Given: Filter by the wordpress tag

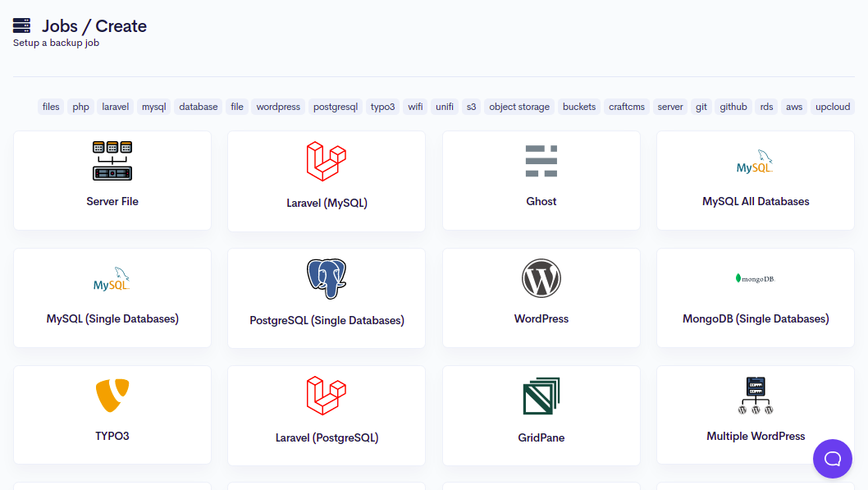Looking at the screenshot, I should click(278, 107).
